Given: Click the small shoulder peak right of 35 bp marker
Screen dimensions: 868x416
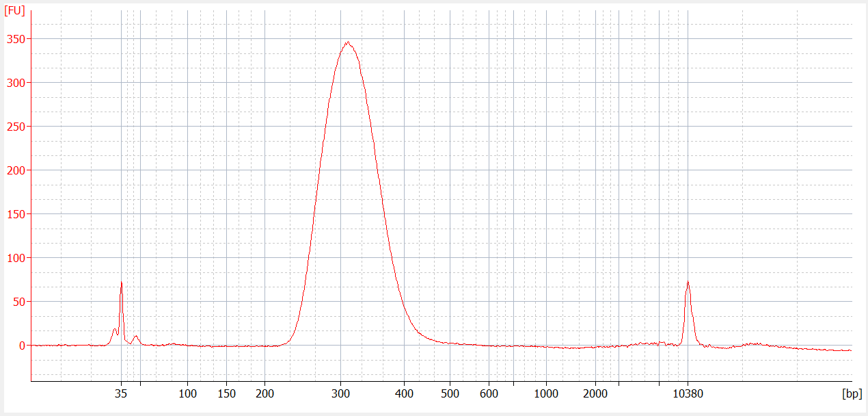Looking at the screenshot, I should click(x=136, y=336).
